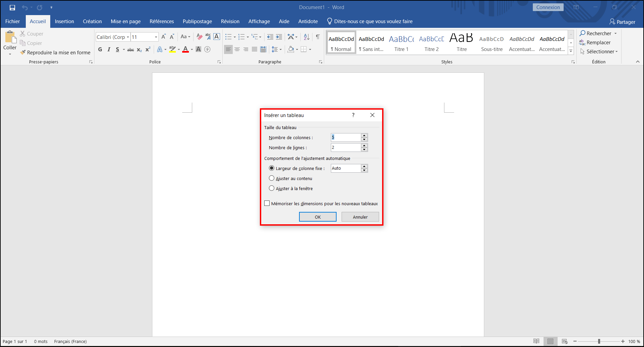Click the Connexion sign-in button
The width and height of the screenshot is (644, 347).
click(x=548, y=7)
